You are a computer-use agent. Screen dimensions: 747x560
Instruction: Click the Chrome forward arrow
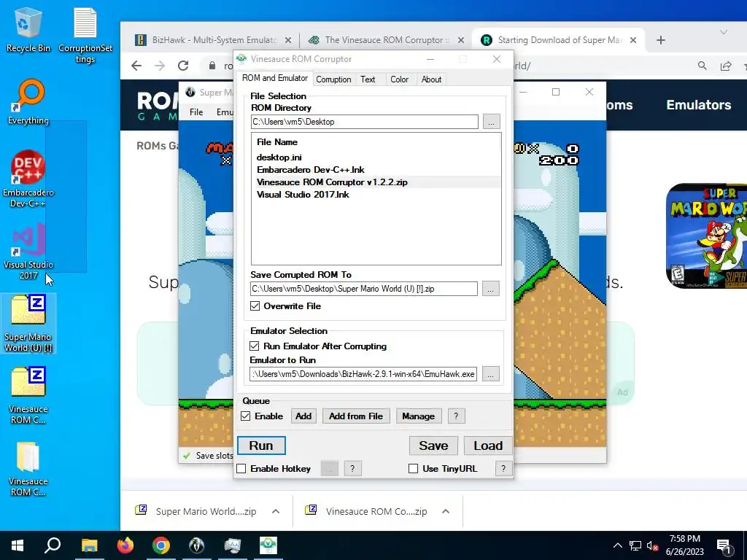(x=160, y=66)
